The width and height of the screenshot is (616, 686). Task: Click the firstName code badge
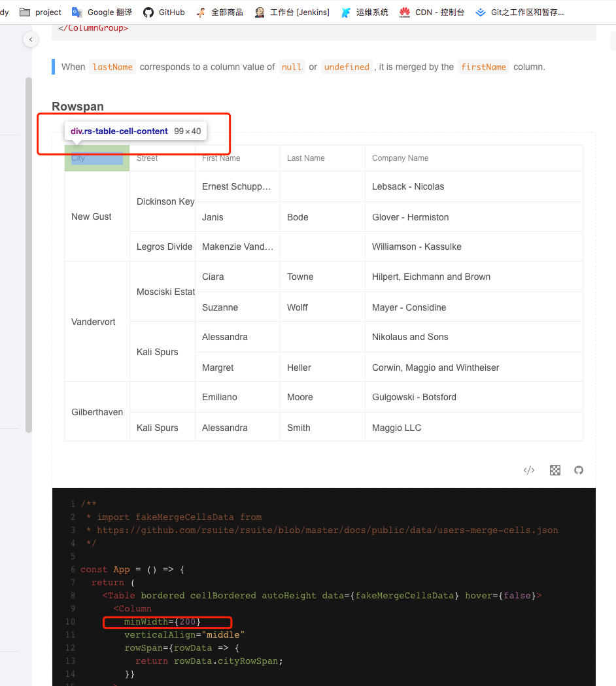(x=483, y=67)
